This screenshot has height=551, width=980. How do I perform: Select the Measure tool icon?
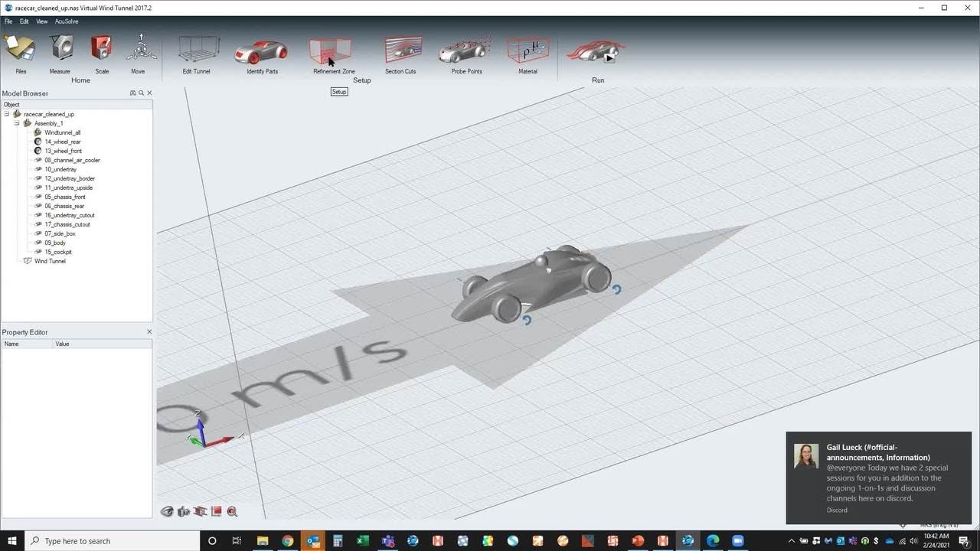[x=60, y=48]
